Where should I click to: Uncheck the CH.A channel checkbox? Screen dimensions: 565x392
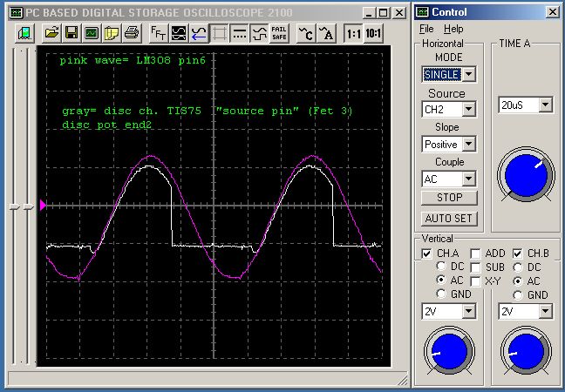point(425,253)
